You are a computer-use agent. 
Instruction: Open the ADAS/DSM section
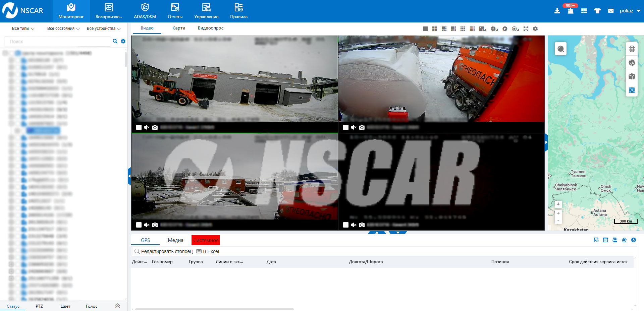coord(145,11)
